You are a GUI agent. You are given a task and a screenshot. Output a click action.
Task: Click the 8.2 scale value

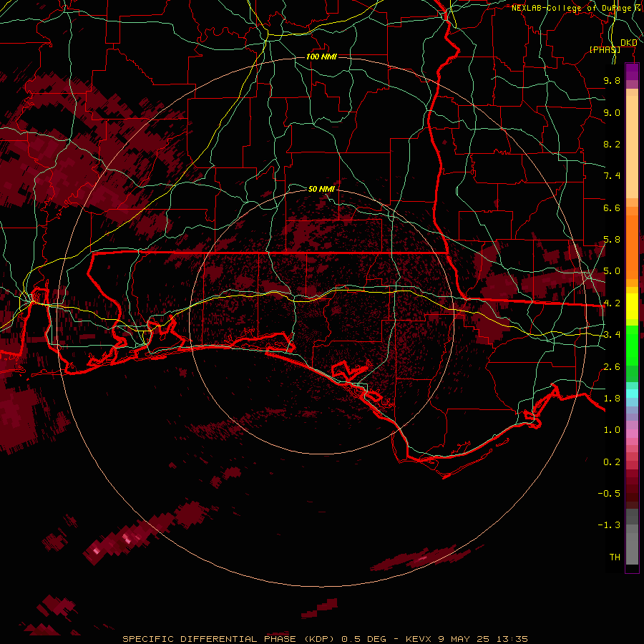click(612, 144)
